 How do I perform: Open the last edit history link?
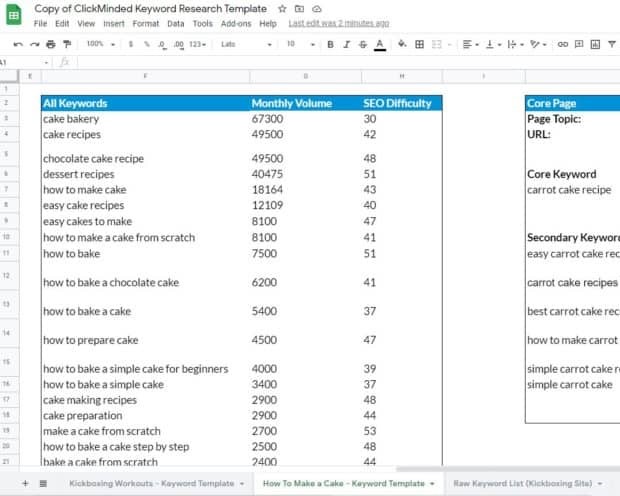pyautogui.click(x=338, y=23)
